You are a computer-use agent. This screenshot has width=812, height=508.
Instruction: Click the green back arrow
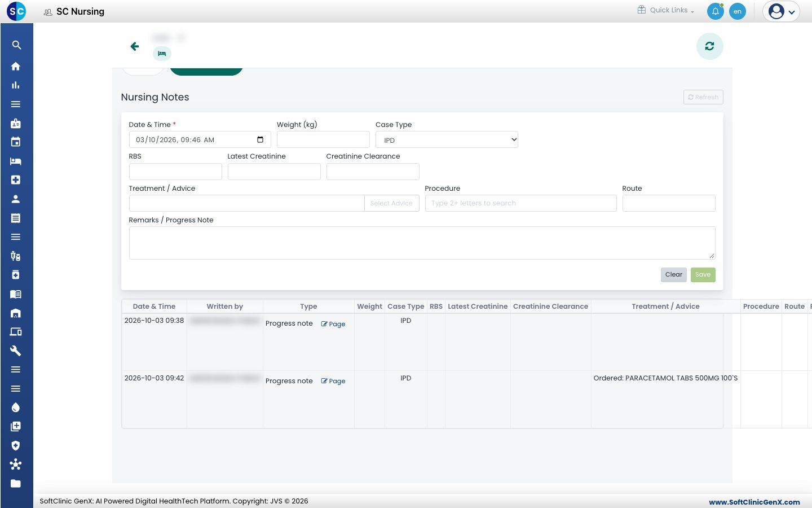[x=134, y=46]
